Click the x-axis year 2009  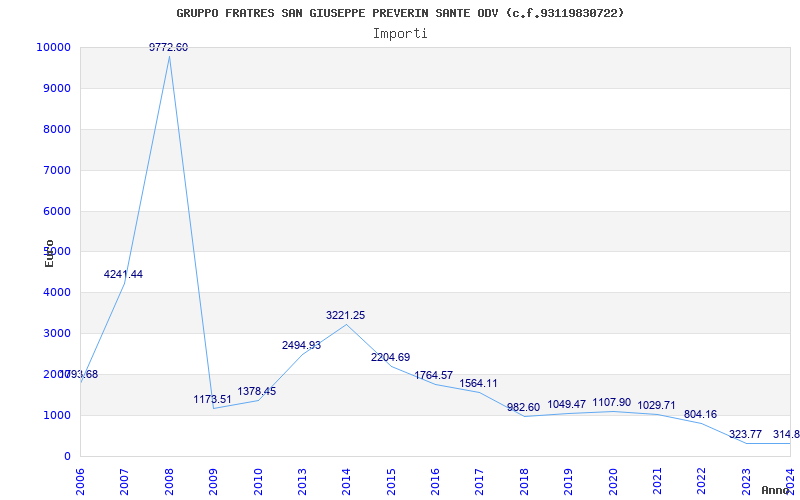pos(214,482)
